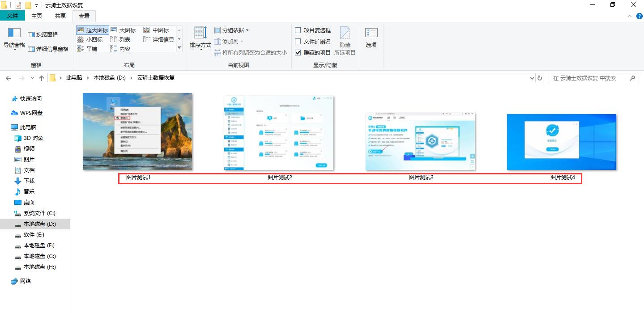This screenshot has width=644, height=313.
Task: Select Content (内容) layout
Action: [x=120, y=49]
